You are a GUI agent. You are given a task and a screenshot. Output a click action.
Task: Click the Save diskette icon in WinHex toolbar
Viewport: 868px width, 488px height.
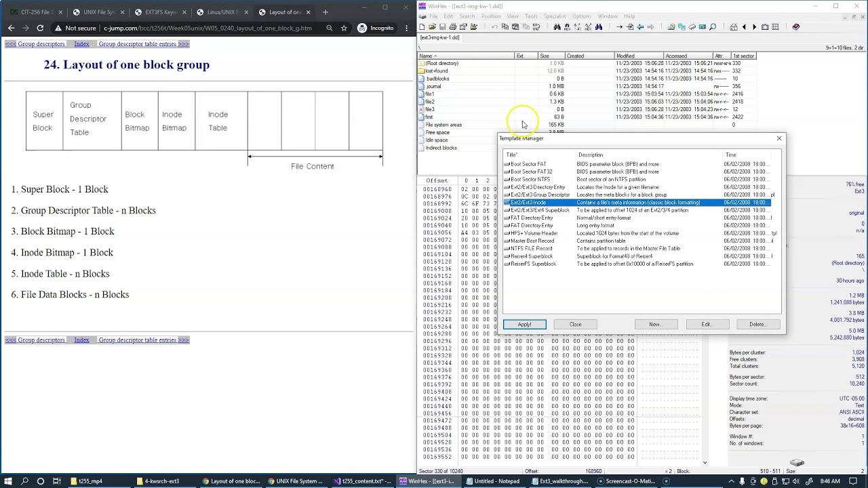(443, 27)
